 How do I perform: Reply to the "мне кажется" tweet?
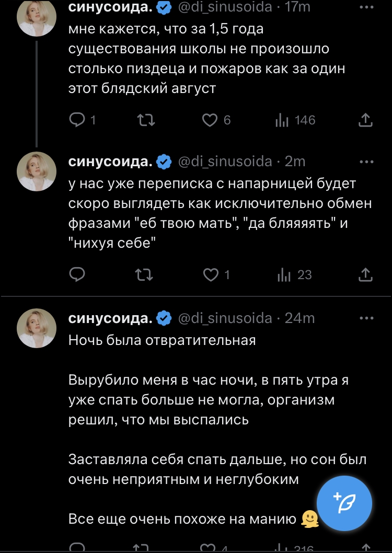[x=77, y=120]
